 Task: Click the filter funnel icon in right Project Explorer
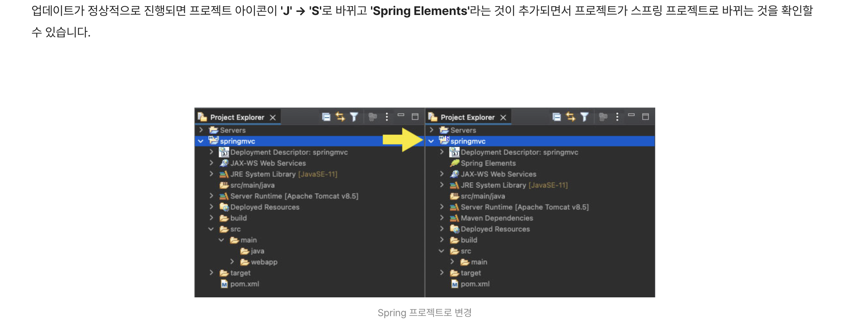pos(584,117)
